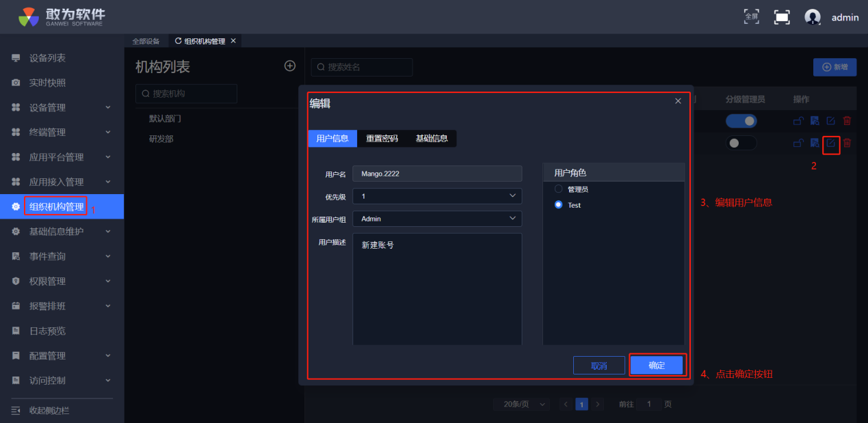Switch to the 用户信息 tab
This screenshot has height=423, width=868.
(332, 138)
